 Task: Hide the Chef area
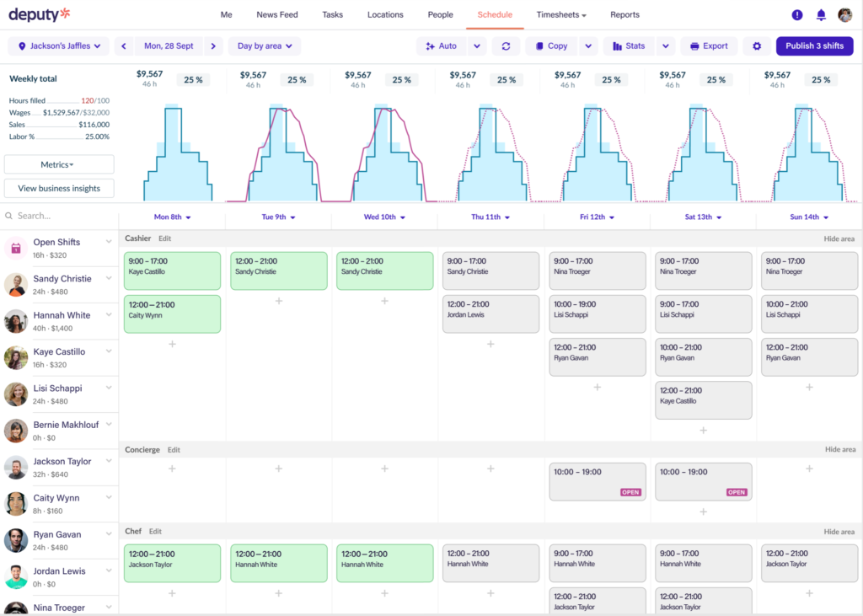coord(839,532)
